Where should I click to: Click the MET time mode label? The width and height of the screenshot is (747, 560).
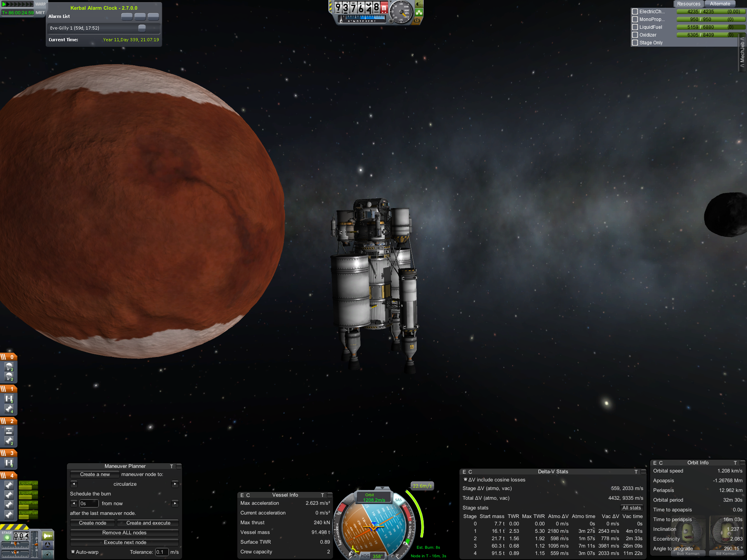40,12
